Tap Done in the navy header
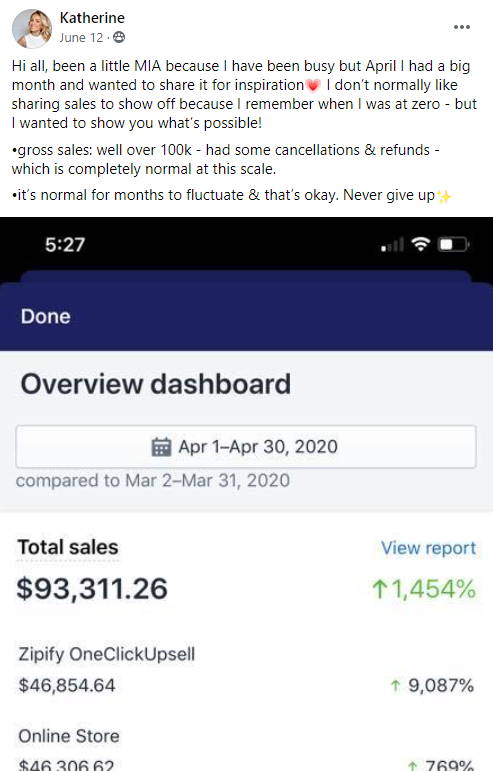493x771 pixels. (45, 317)
